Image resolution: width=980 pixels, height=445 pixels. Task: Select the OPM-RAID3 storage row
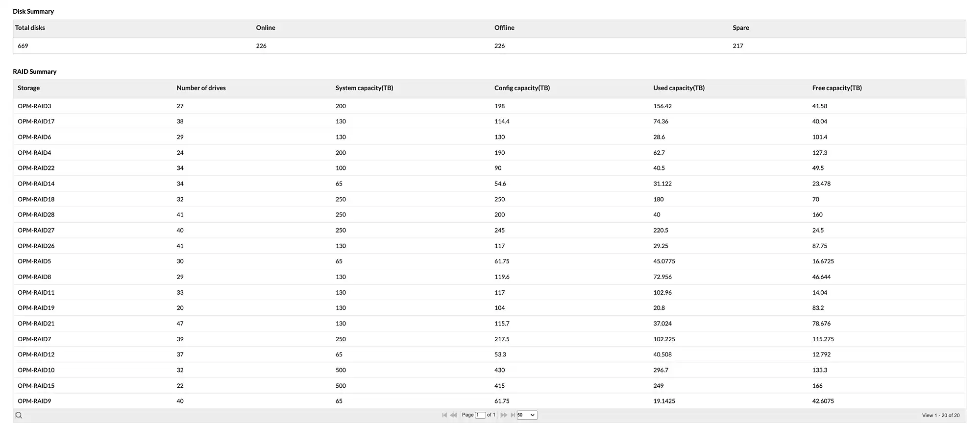tap(34, 106)
